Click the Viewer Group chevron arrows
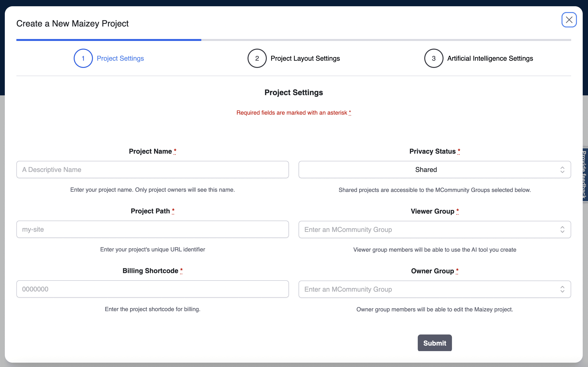588x367 pixels. tap(562, 229)
